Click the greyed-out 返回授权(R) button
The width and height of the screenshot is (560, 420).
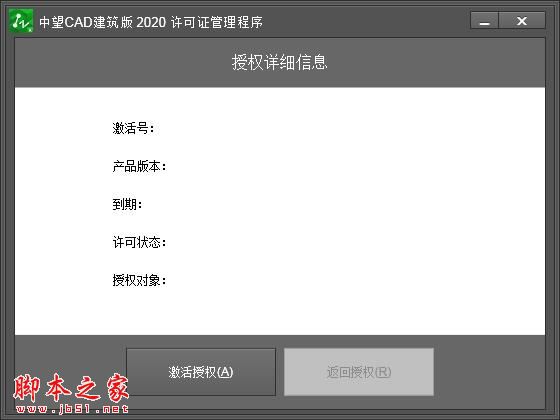tap(359, 372)
